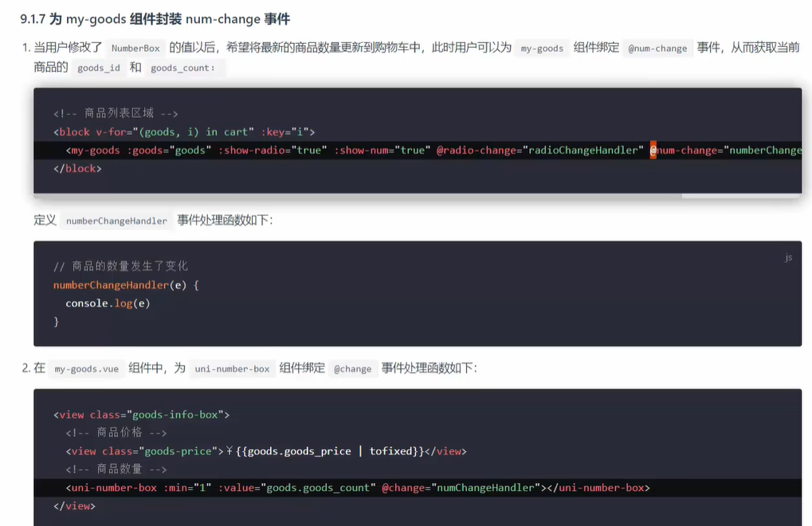Click the inline code 'my-goods.vue'
This screenshot has height=526, width=812.
87,369
